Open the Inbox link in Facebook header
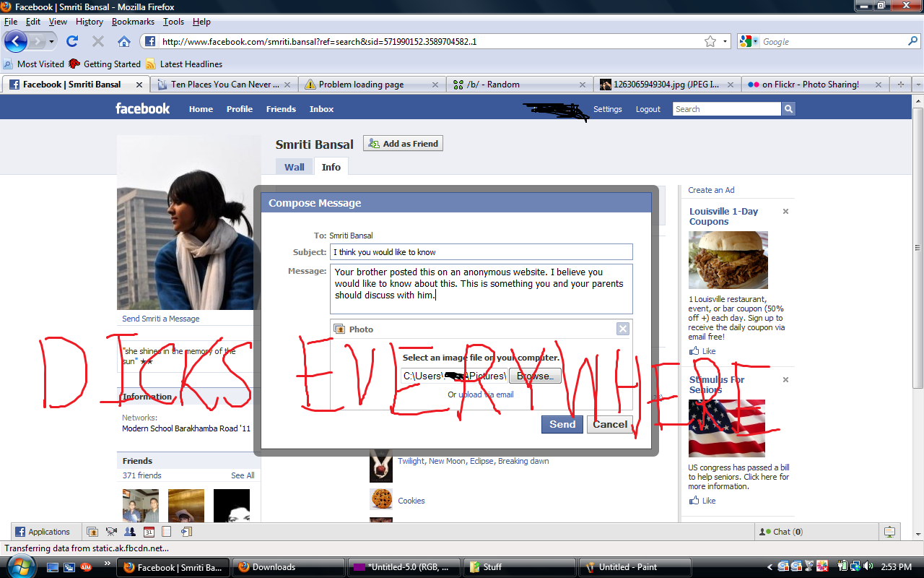The height and width of the screenshot is (578, 924). [x=322, y=109]
